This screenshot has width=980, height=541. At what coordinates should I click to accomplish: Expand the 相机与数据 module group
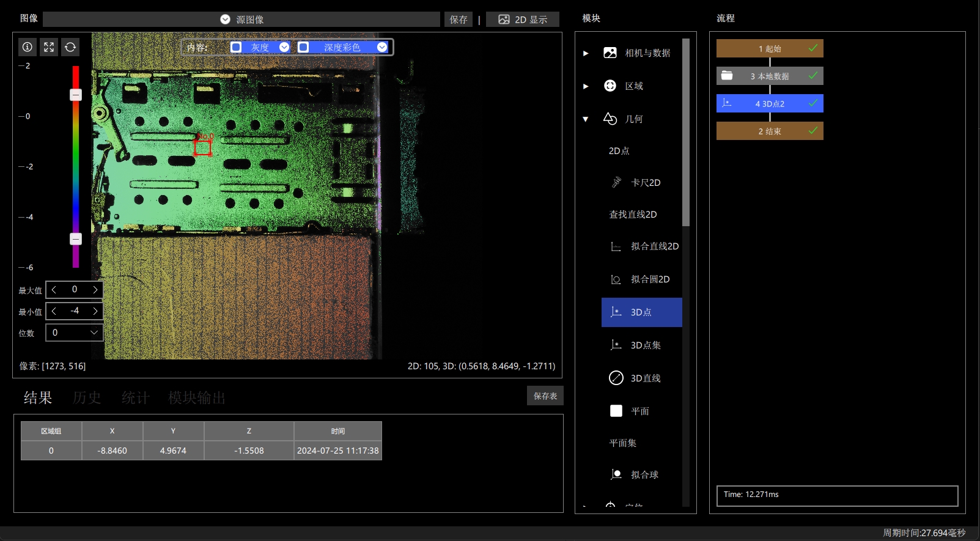pos(586,53)
